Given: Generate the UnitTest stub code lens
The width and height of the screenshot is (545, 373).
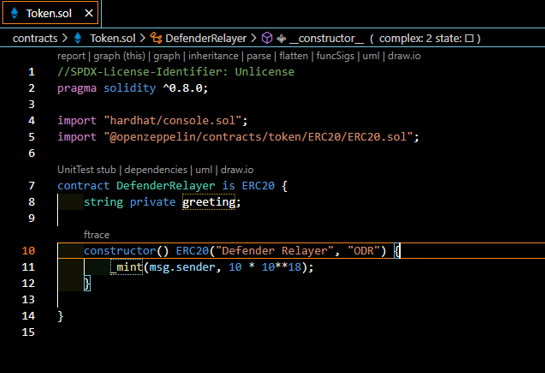Looking at the screenshot, I should click(87, 170).
